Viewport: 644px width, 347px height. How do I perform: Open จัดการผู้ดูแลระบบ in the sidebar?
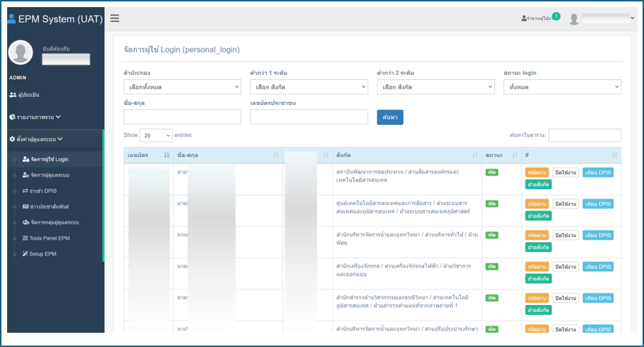[x=46, y=175]
